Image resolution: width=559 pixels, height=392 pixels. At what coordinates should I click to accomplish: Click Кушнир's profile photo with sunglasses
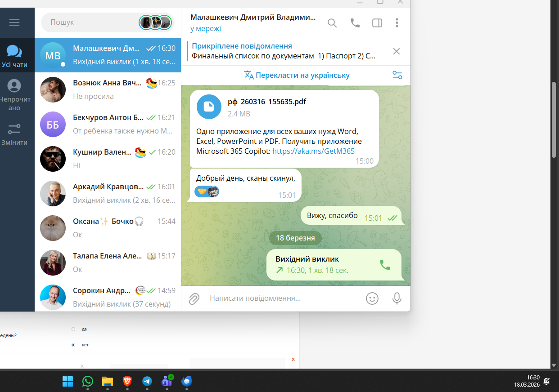[53, 159]
